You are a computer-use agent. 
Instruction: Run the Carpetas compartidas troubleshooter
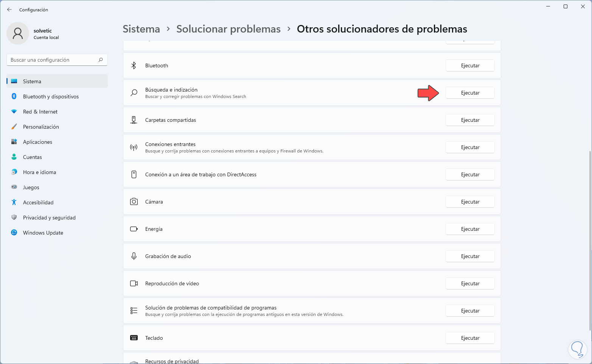[470, 120]
